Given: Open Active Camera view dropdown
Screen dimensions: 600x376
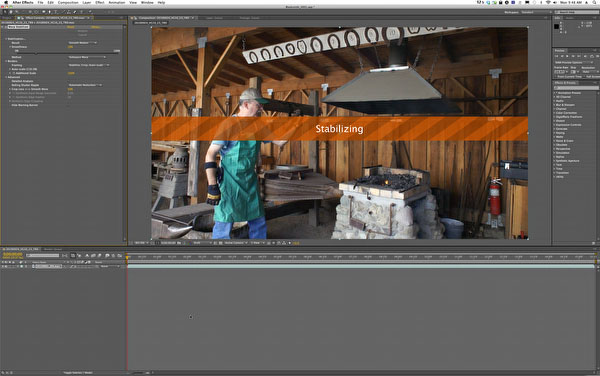Looking at the screenshot, I should (x=235, y=243).
